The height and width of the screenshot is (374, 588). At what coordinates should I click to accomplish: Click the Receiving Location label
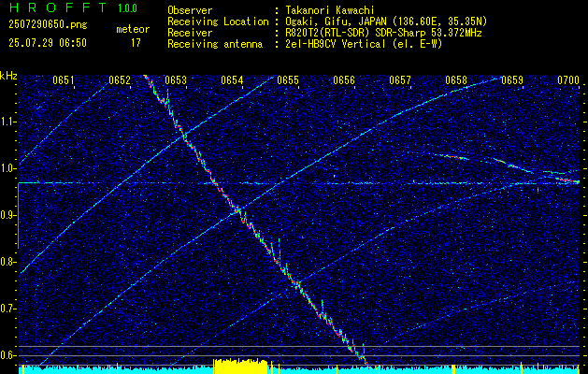218,22
